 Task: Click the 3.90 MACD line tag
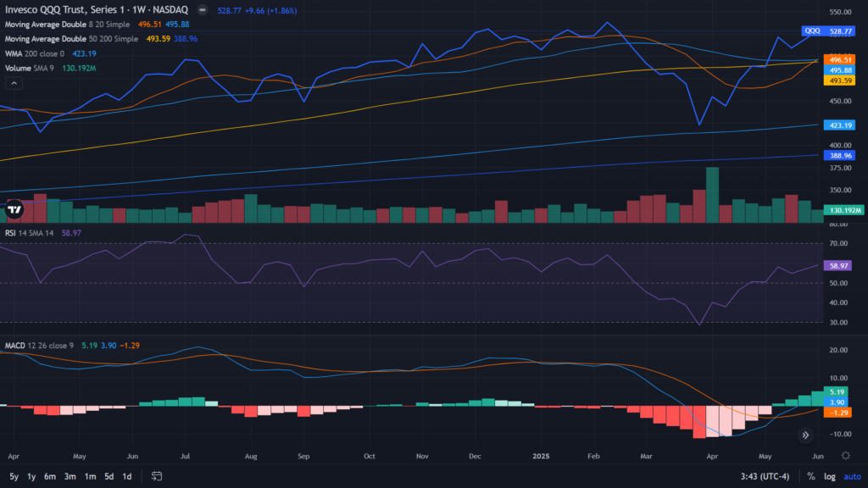coord(837,402)
